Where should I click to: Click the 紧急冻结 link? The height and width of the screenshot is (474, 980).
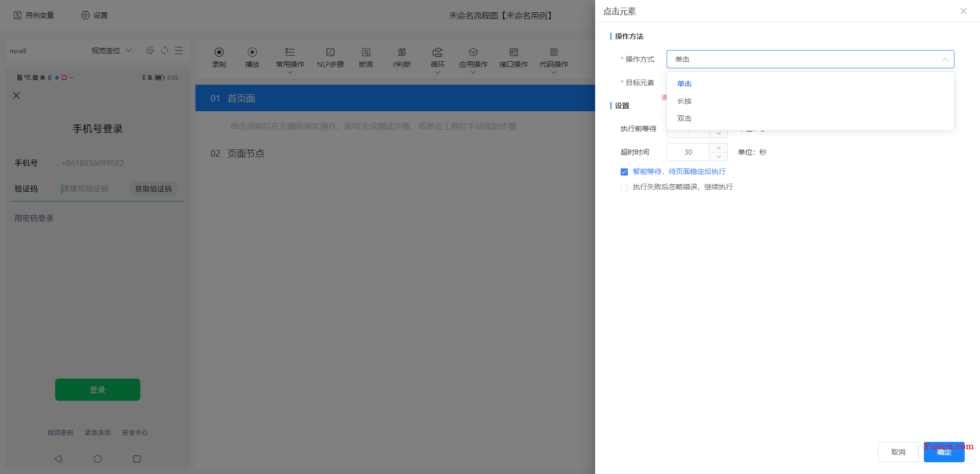tap(97, 433)
